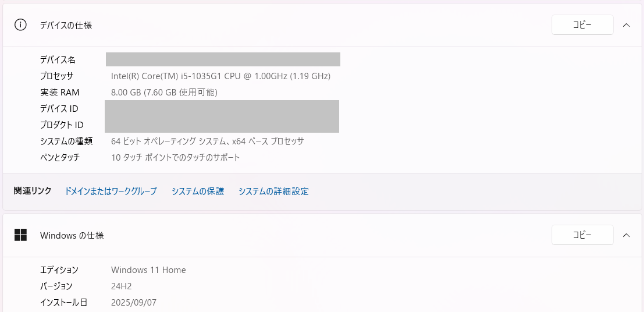Copy the device specifications with コピー
This screenshot has height=312, width=644.
[582, 25]
